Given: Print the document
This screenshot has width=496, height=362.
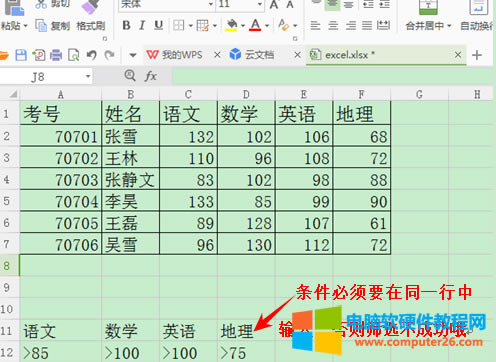Looking at the screenshot, I should point(56,55).
